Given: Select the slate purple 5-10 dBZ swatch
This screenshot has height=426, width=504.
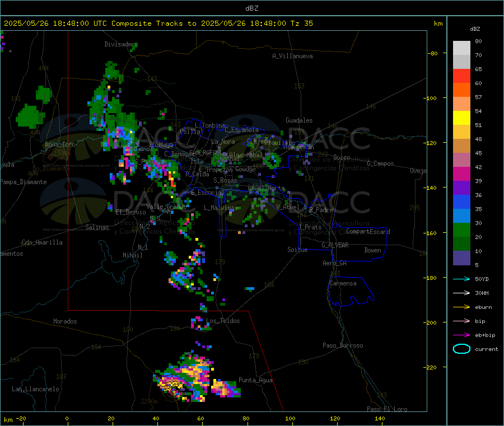Looking at the screenshot, I should [x=461, y=258].
